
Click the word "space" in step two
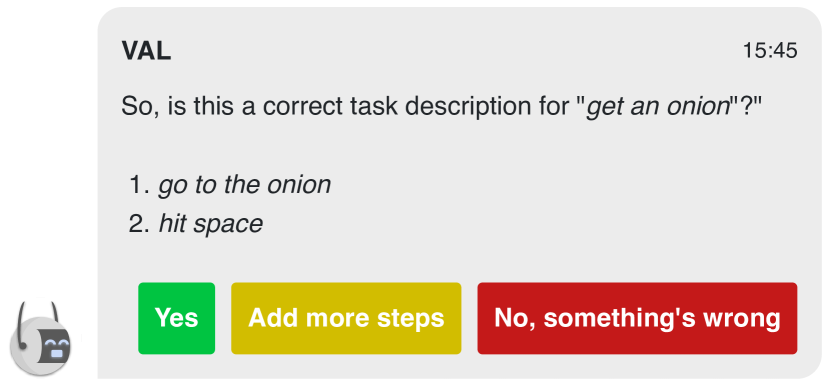(229, 225)
